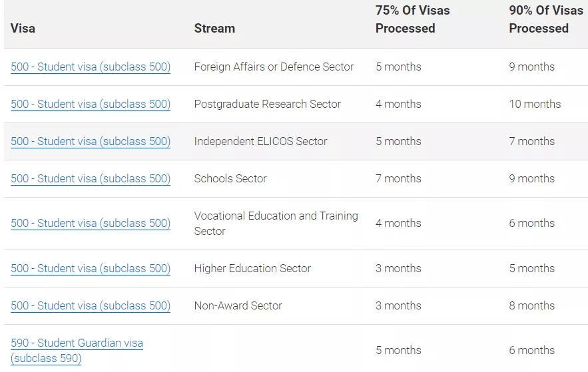Open Student visa link for Postgraduate Research row
The width and height of the screenshot is (588, 372).
91,104
